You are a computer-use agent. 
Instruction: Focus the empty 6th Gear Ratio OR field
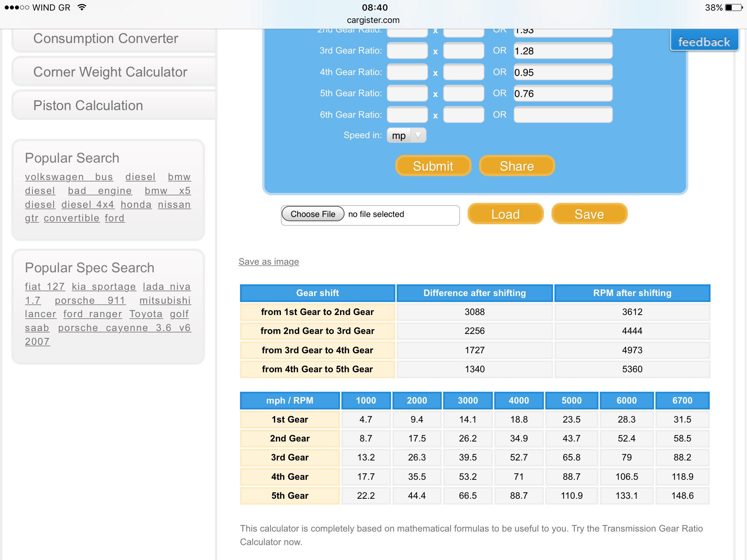[563, 114]
